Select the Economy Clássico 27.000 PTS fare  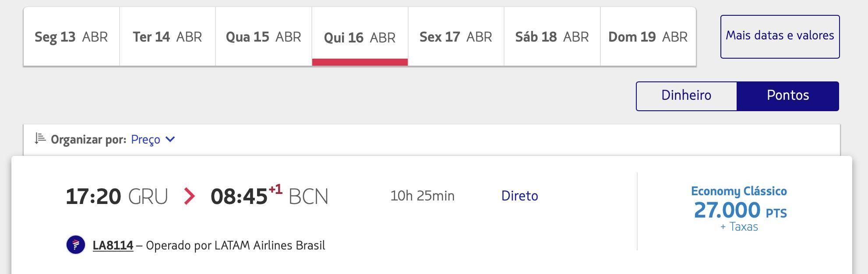click(739, 208)
